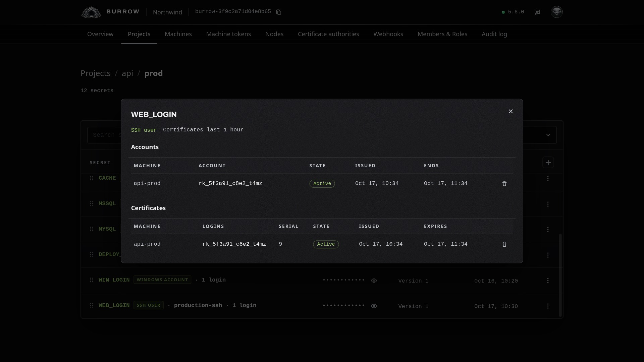The width and height of the screenshot is (644, 362).
Task: Open Certificate authorities tab
Action: [x=328, y=34]
